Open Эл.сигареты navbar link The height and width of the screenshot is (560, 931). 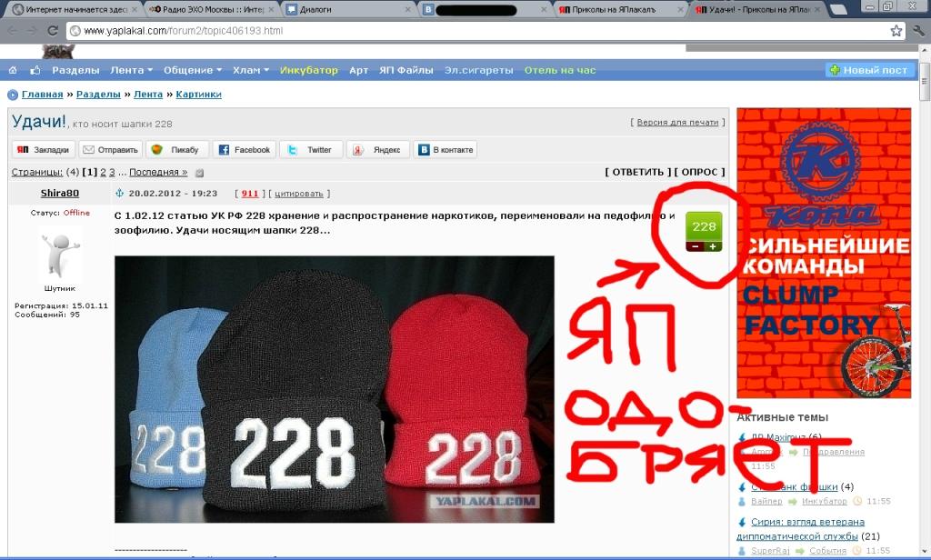pos(478,70)
